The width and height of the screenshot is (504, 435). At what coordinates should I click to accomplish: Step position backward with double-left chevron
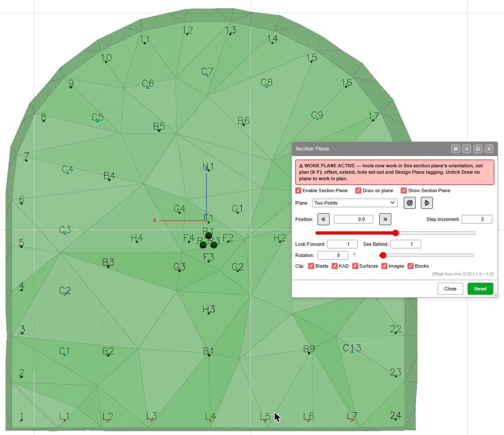[x=323, y=219]
